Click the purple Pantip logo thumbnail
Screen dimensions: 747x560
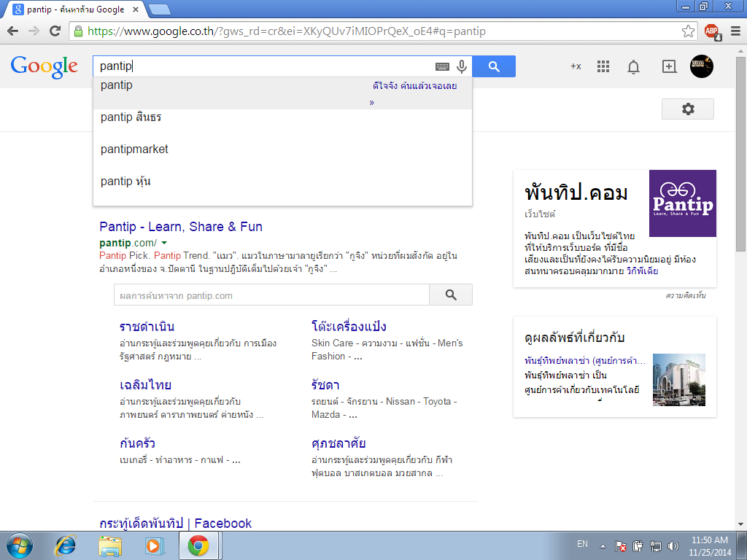pyautogui.click(x=683, y=203)
